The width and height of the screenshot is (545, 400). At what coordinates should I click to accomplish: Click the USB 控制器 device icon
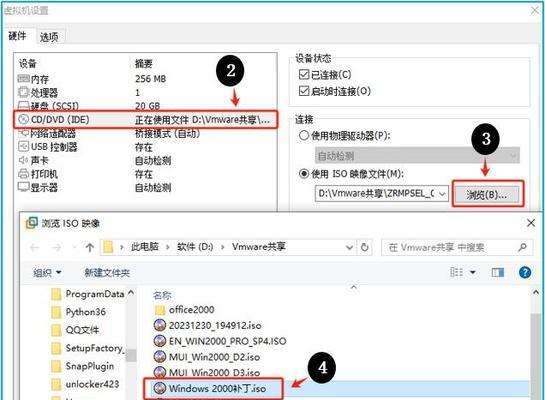(x=23, y=147)
